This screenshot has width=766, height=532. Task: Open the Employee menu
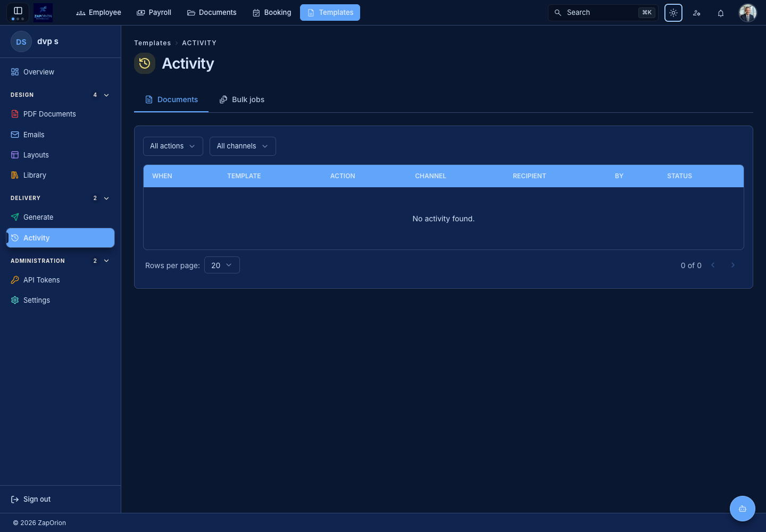tap(99, 12)
